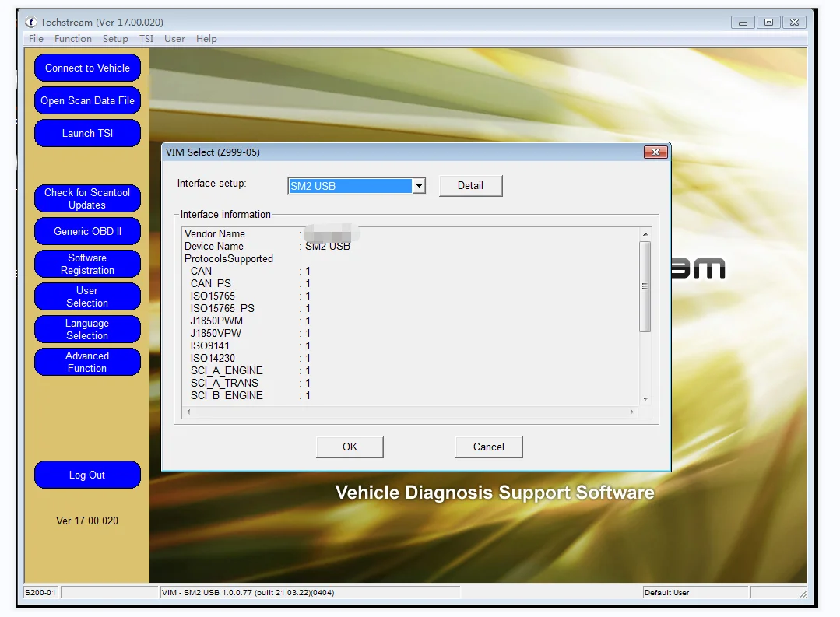The height and width of the screenshot is (617, 840).
Task: Click the window resize grip in status bar
Action: coord(803,594)
